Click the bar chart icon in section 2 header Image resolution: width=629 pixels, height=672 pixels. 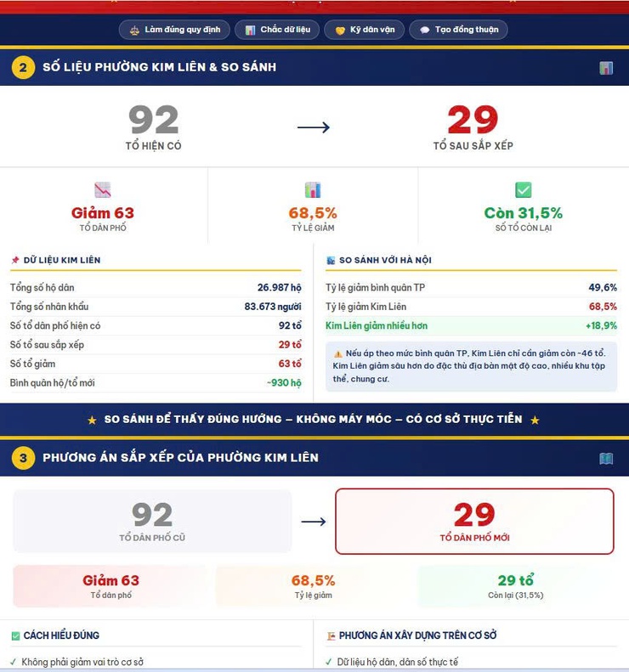point(606,68)
